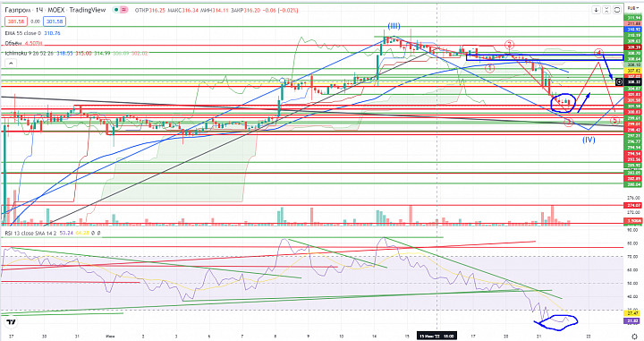Click the plus button on the price scale
The width and height of the screenshot is (644, 341).
pyautogui.click(x=619, y=82)
